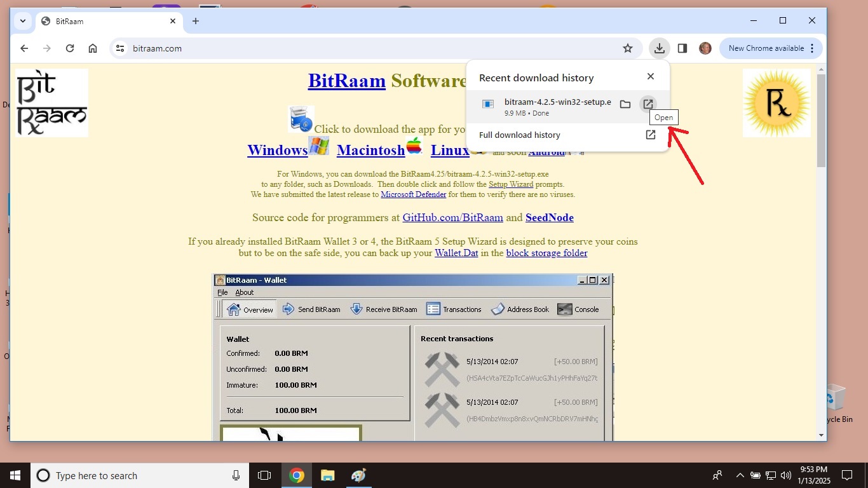Screen dimensions: 868x488
Task: Open the Microsoft Defender link
Action: [414, 194]
